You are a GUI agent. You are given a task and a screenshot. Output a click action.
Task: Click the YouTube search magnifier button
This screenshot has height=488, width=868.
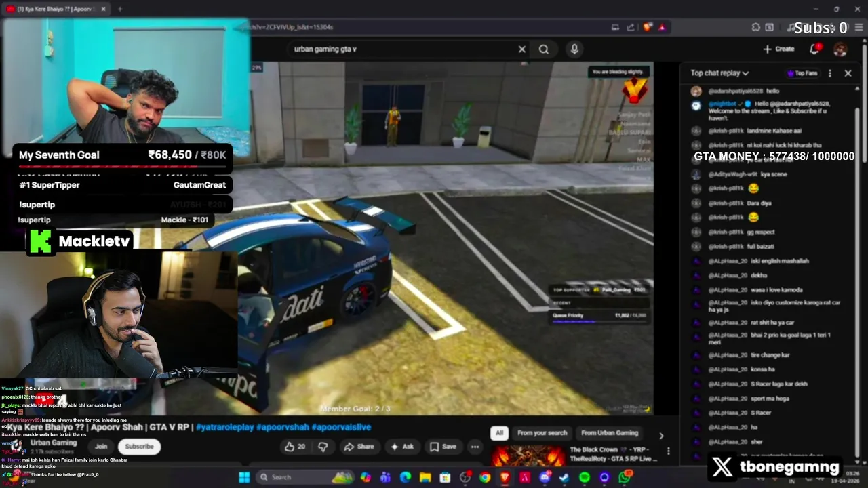(544, 49)
